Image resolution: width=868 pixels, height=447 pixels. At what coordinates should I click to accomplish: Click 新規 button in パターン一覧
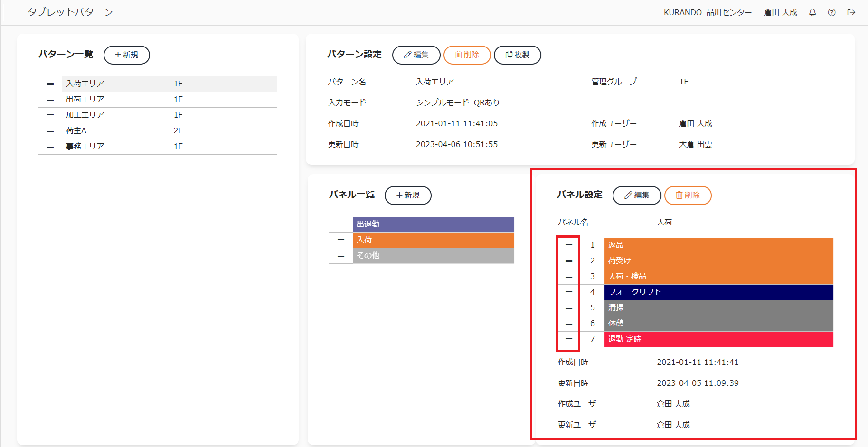127,55
